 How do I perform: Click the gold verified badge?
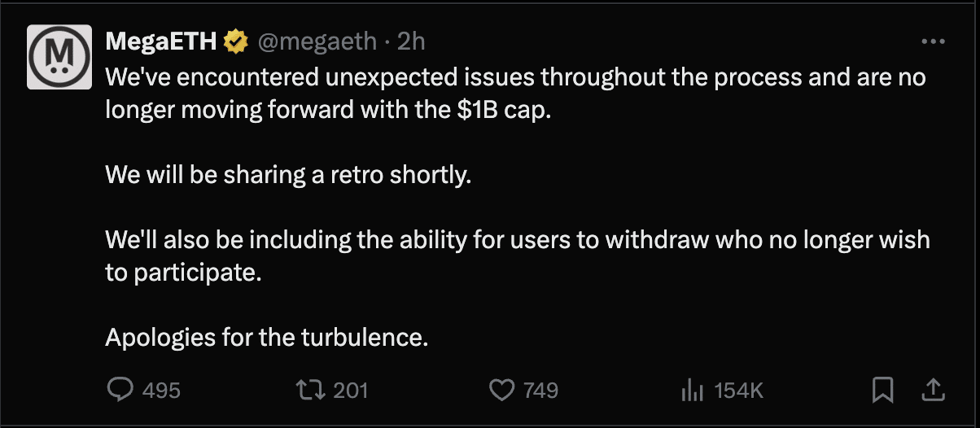point(237,41)
